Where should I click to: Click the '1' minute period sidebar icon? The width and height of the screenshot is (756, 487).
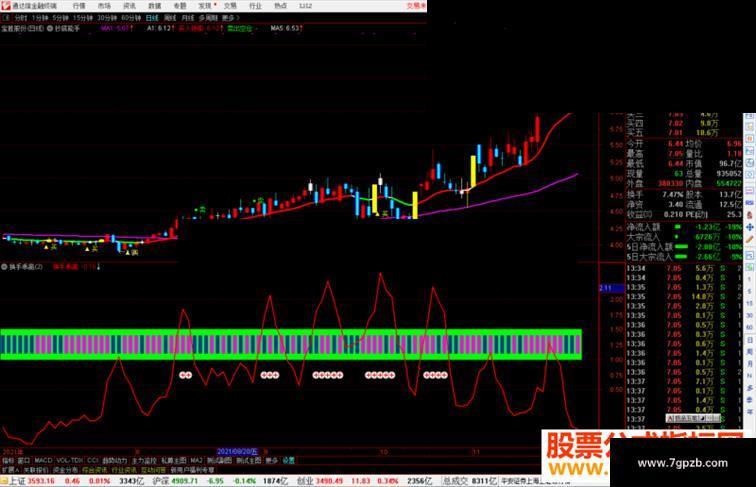[x=749, y=279]
